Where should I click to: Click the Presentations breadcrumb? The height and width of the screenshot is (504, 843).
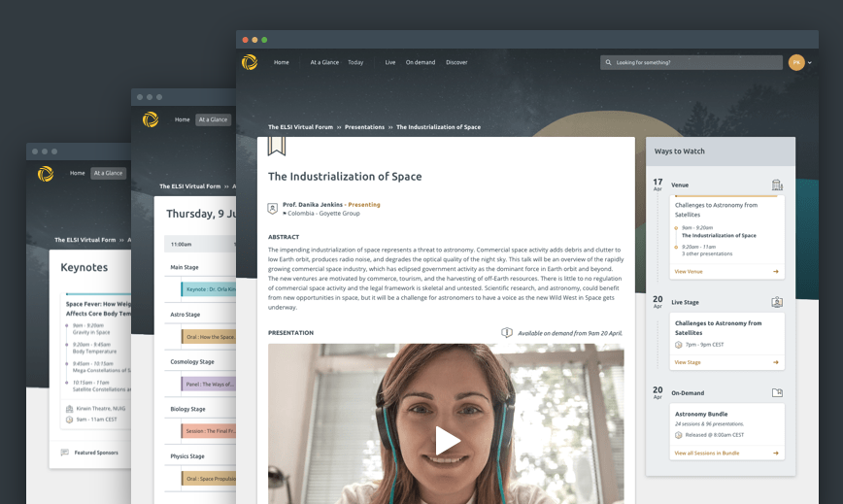point(364,127)
